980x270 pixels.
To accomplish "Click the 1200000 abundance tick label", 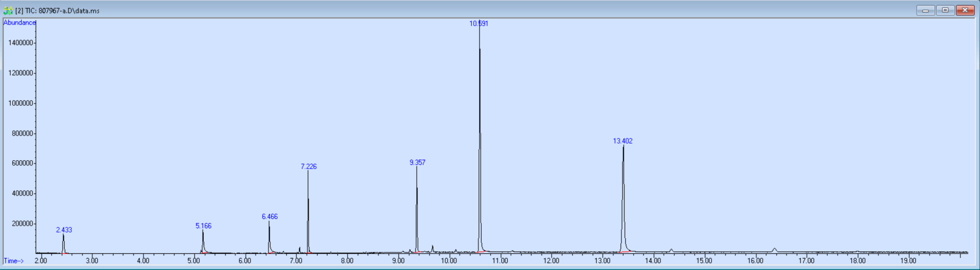I will pyautogui.click(x=20, y=73).
